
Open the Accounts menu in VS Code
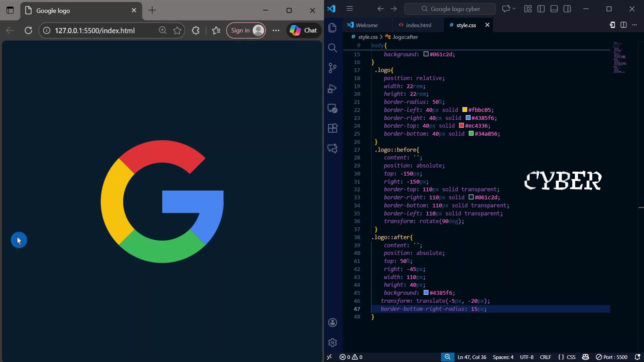point(332,322)
